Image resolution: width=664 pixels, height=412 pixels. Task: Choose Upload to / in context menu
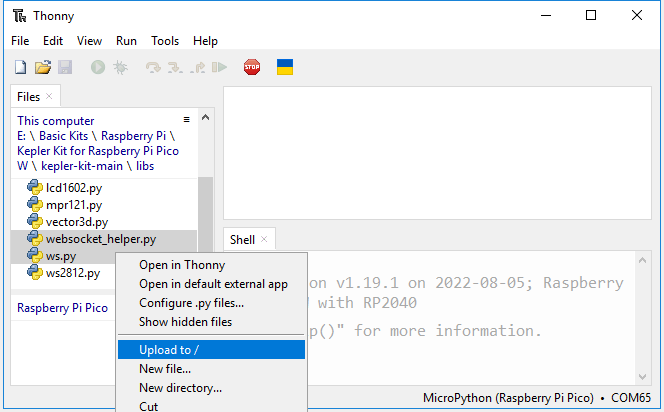[x=211, y=350]
